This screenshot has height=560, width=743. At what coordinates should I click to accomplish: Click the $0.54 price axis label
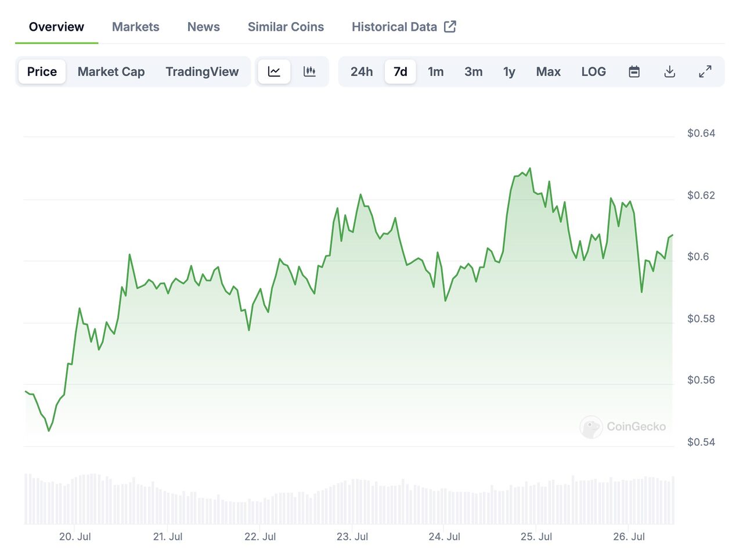click(x=701, y=442)
